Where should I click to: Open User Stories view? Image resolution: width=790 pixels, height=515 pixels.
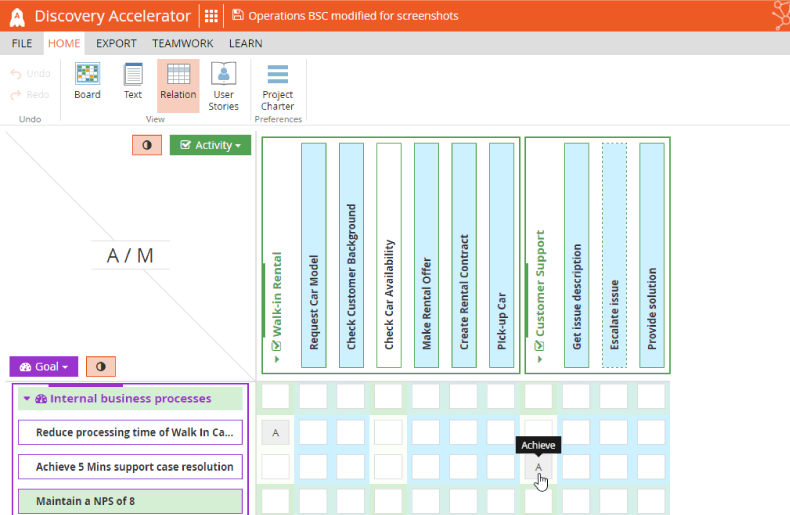(x=223, y=85)
